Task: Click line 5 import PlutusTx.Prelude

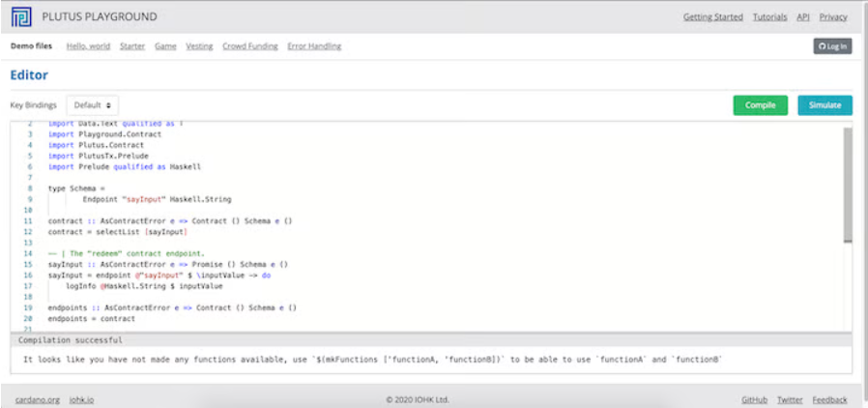Action: click(98, 156)
